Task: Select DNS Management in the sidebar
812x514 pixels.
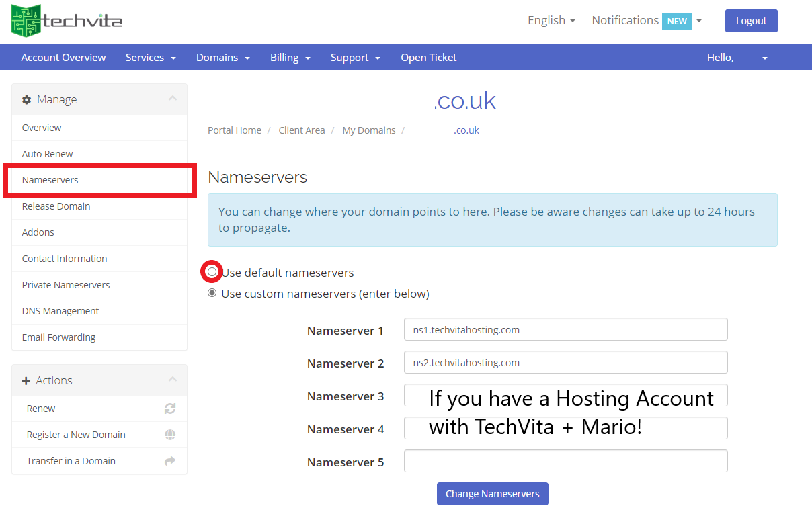Action: (x=60, y=310)
